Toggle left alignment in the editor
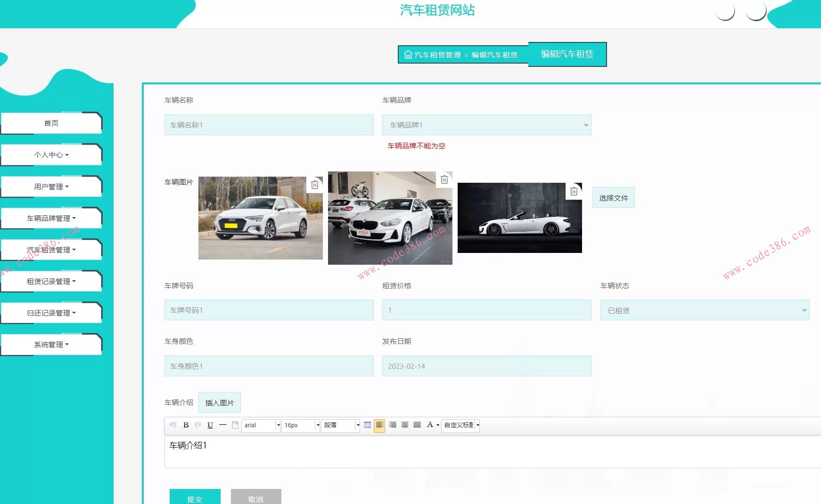821x504 pixels. (379, 425)
